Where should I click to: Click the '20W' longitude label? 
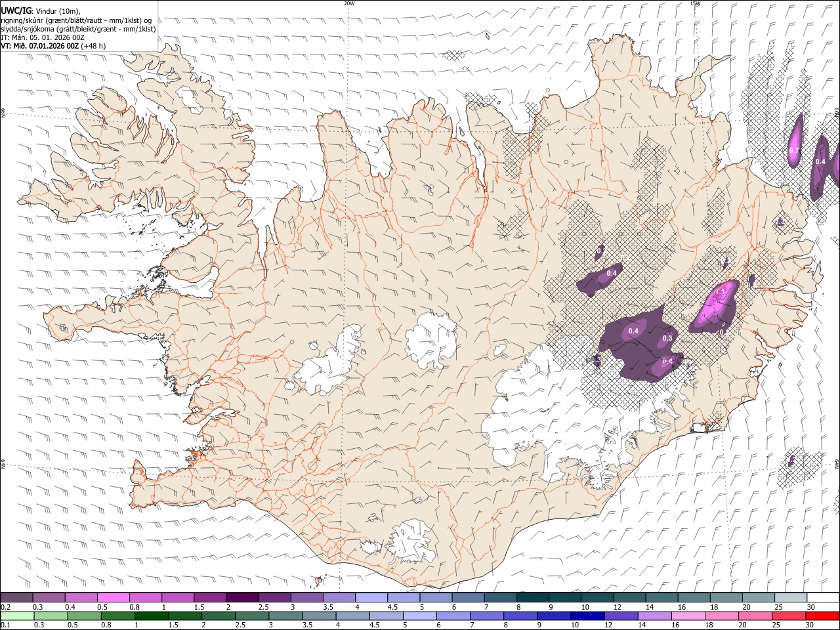[349, 3]
